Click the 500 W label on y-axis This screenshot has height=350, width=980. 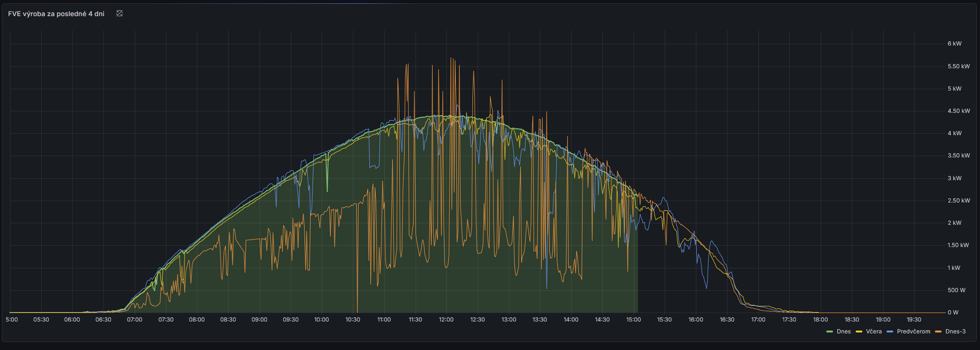[x=956, y=290]
